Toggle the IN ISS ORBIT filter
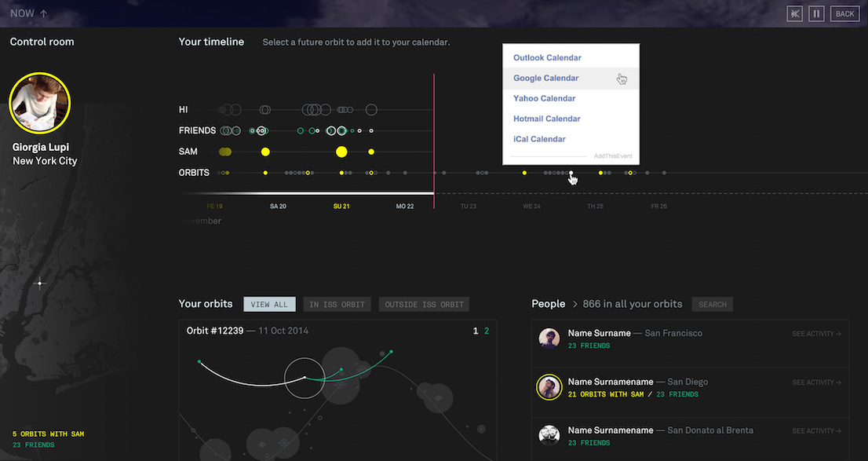Image resolution: width=868 pixels, height=461 pixels. (337, 304)
